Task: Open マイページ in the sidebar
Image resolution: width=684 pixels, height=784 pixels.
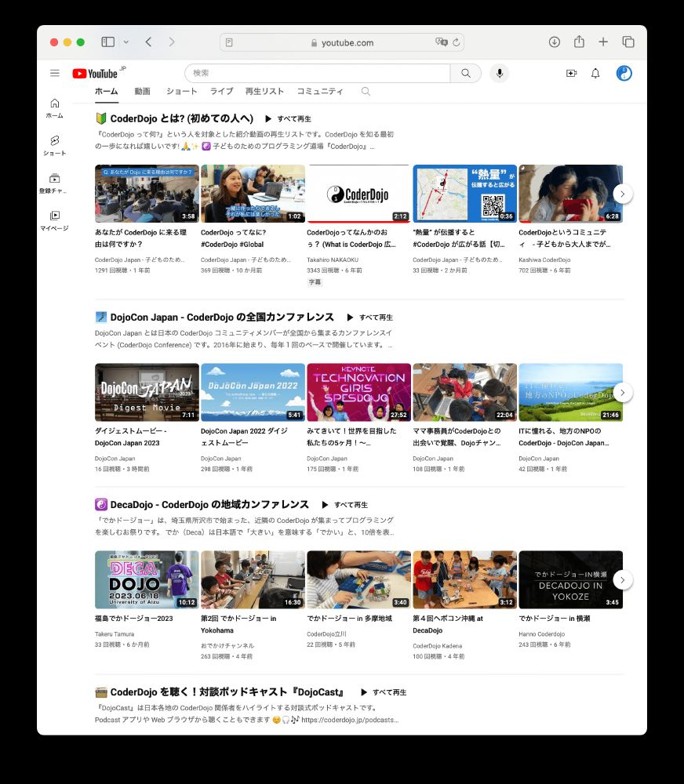Action: [55, 220]
